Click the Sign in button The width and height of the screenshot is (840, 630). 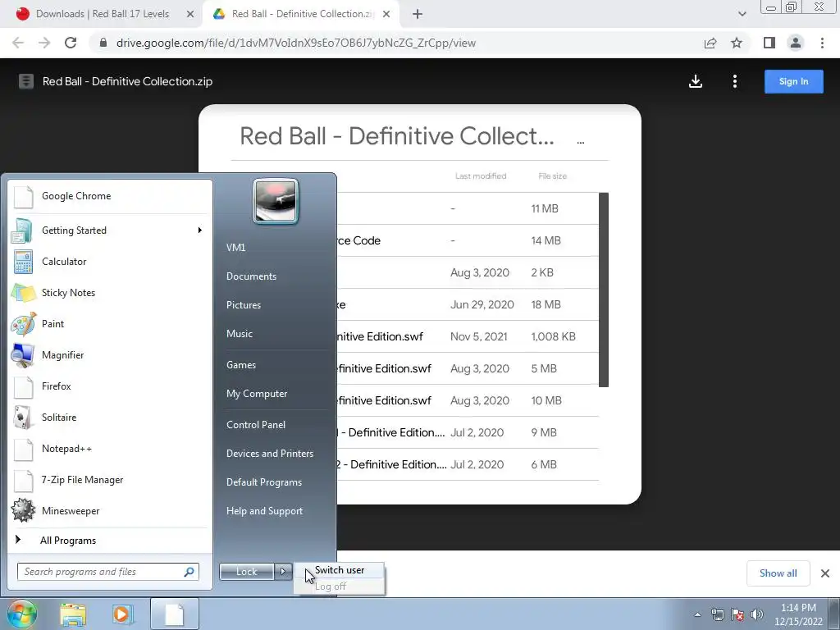793,81
